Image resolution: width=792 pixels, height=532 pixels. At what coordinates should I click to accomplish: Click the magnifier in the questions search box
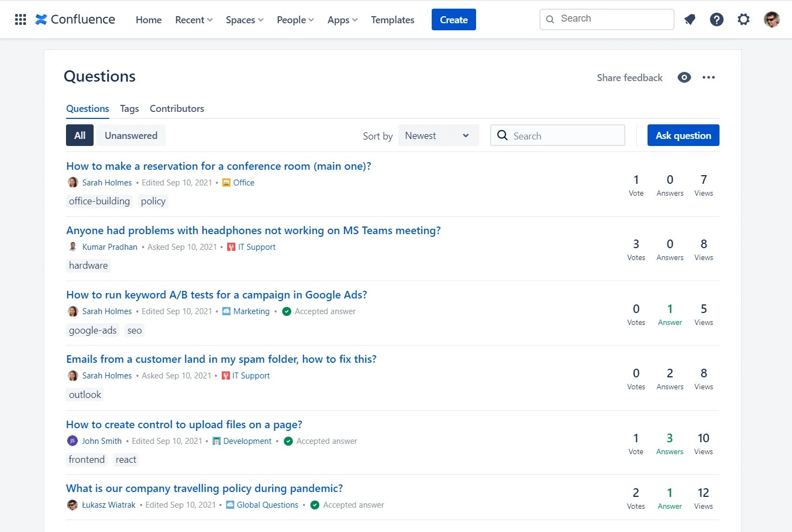coord(503,135)
